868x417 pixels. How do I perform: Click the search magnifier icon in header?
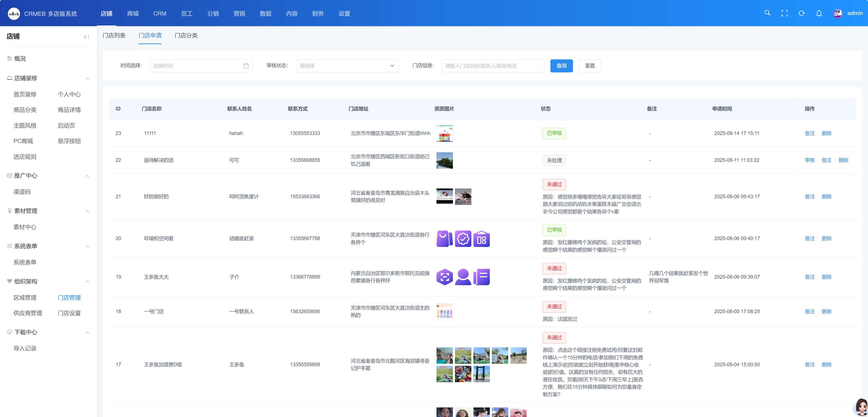click(x=767, y=13)
